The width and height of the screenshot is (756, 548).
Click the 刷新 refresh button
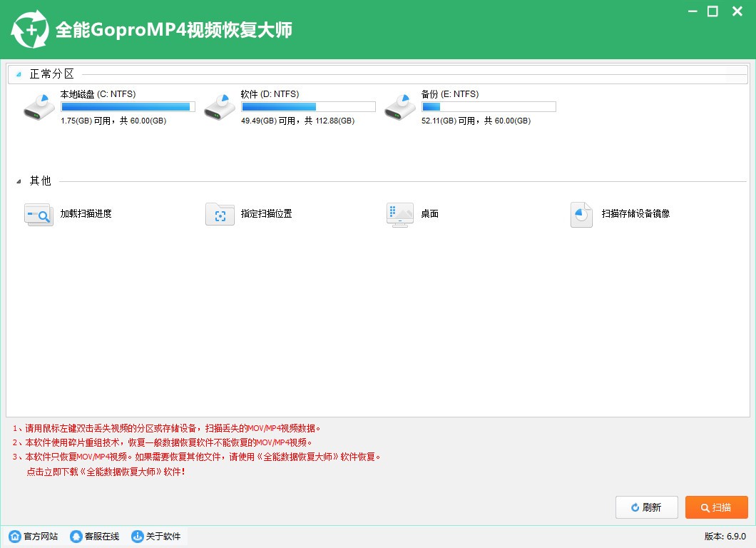point(647,507)
